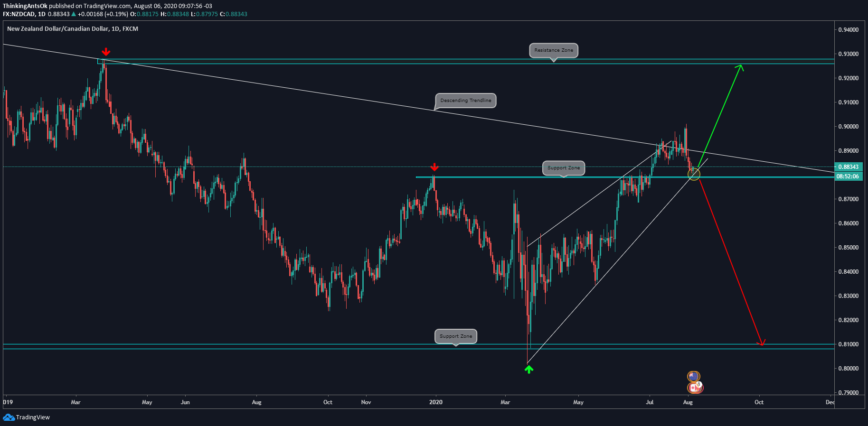868x426 pixels.
Task: Click the open value O:0.88175 in header
Action: tap(145, 14)
